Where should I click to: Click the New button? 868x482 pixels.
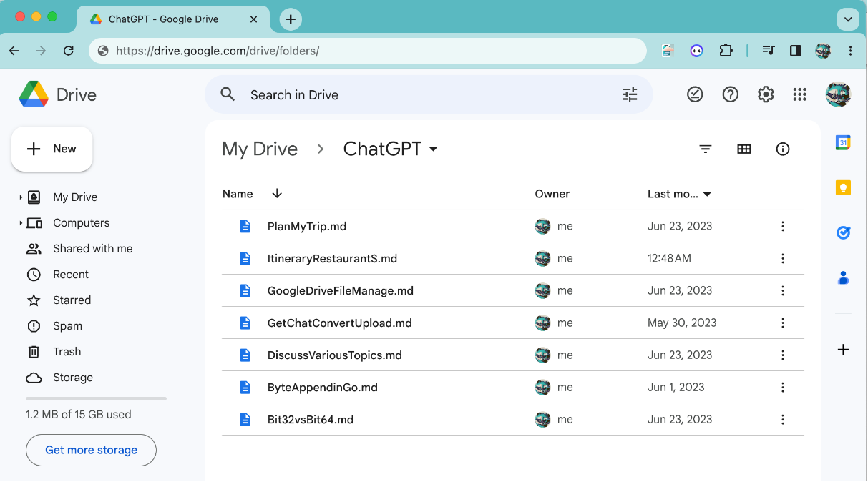coord(52,149)
